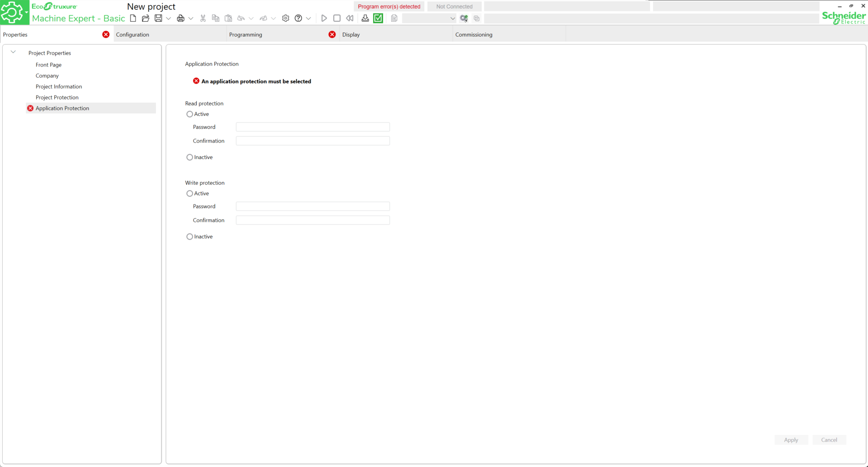
Task: Click the Read protection Password field
Action: [313, 127]
